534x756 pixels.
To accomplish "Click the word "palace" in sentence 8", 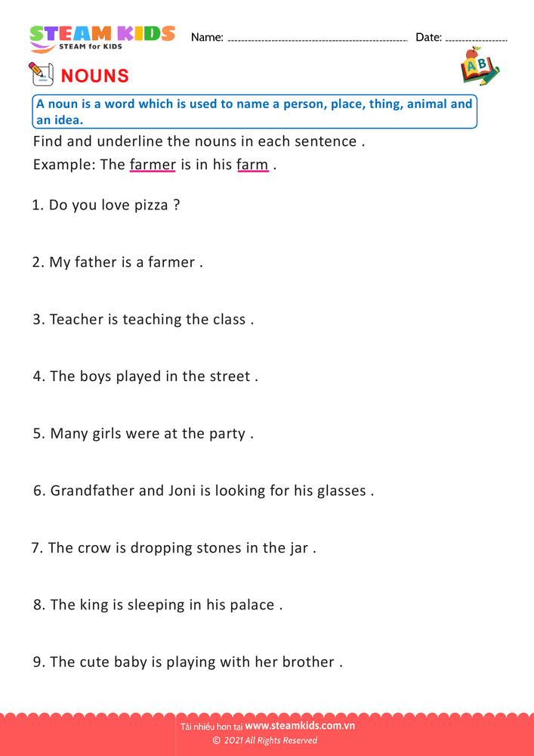I will pos(252,605).
